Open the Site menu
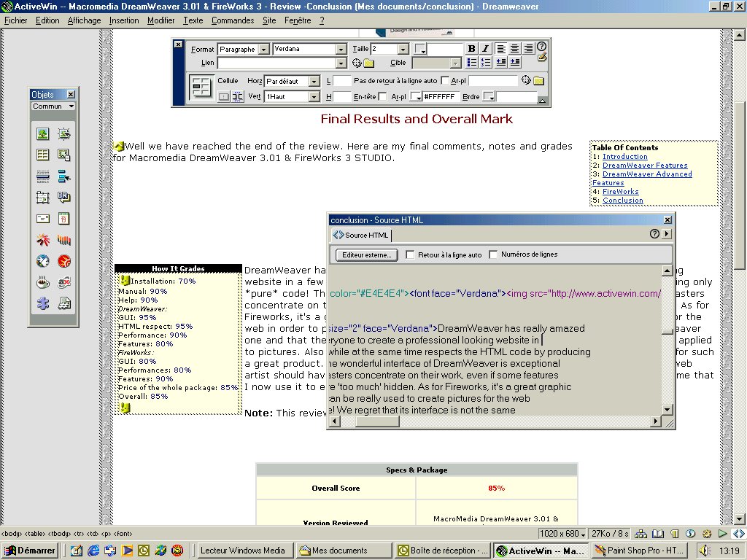Screen dimensions: 747x560 tap(269, 20)
